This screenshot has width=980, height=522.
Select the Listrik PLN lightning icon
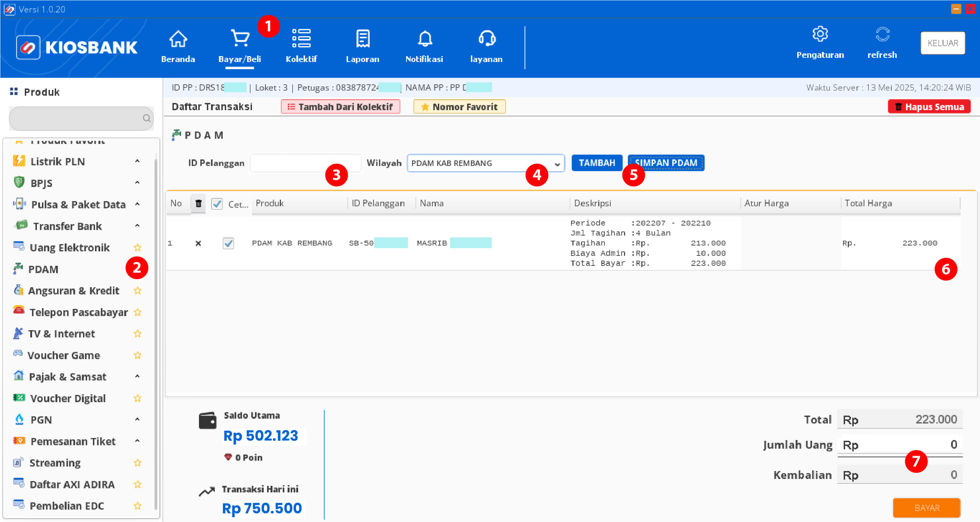pos(19,160)
